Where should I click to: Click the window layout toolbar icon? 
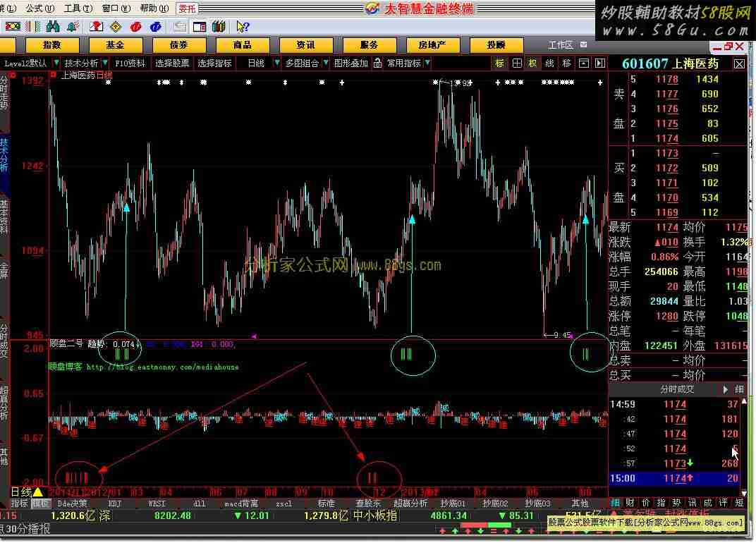pos(199,27)
